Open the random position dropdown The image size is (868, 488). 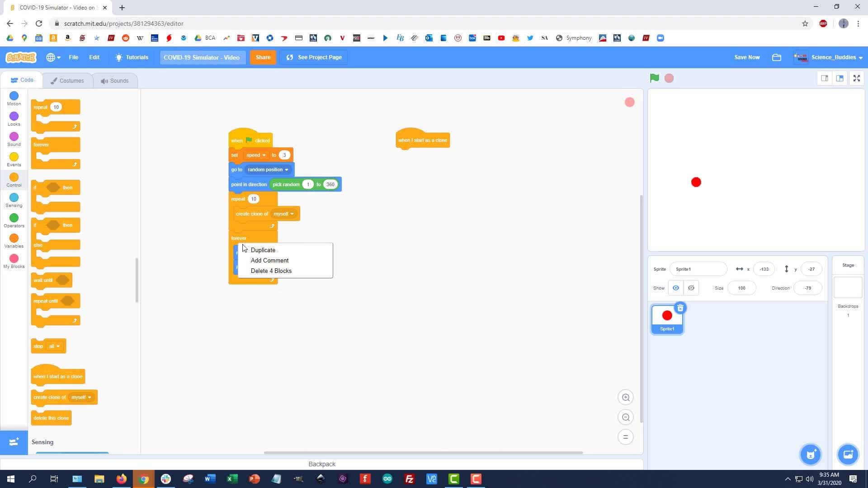point(287,169)
